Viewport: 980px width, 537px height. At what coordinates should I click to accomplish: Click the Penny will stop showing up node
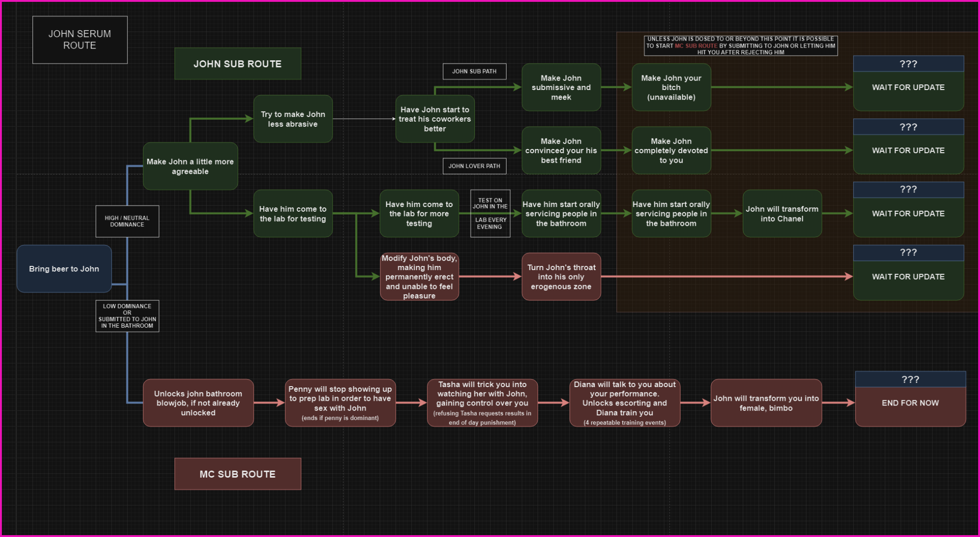tap(340, 403)
